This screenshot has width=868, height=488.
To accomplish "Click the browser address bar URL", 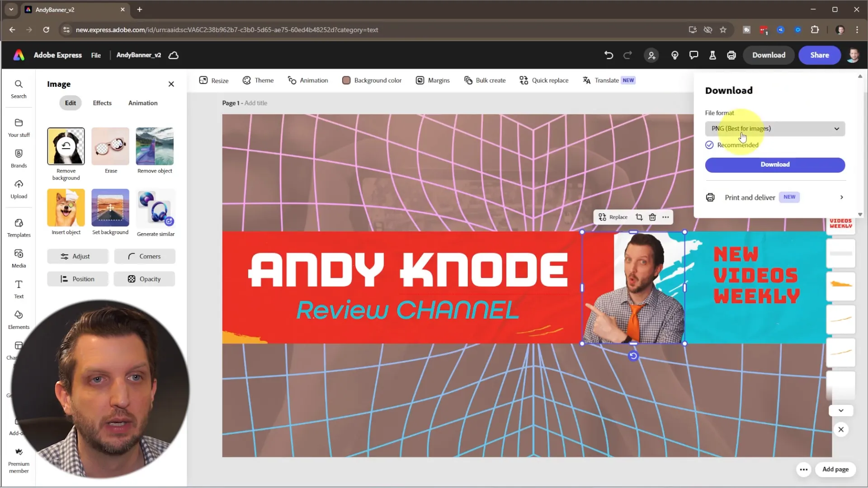I will coord(227,30).
